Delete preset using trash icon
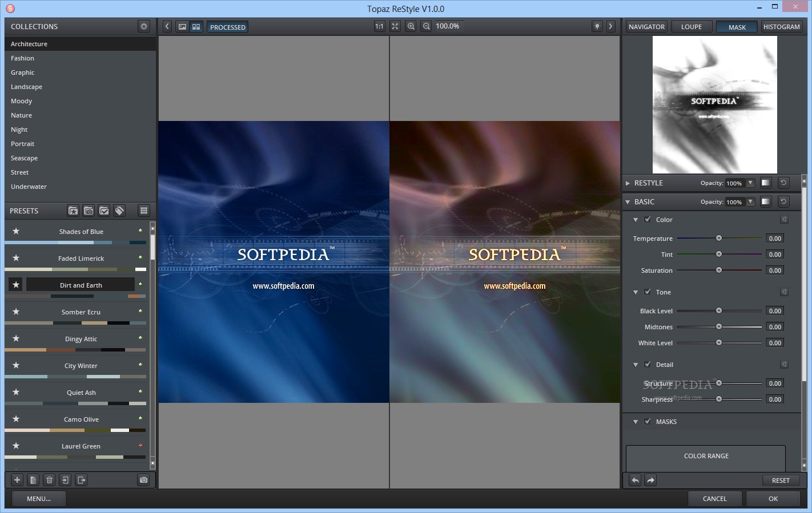The height and width of the screenshot is (513, 812). click(49, 480)
